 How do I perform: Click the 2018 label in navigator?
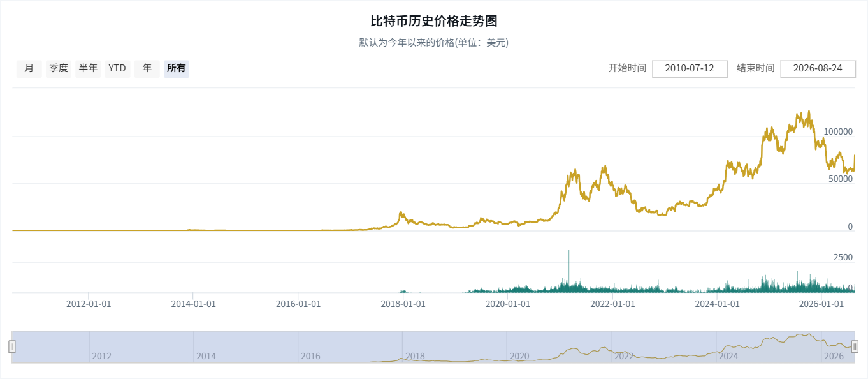(x=416, y=356)
